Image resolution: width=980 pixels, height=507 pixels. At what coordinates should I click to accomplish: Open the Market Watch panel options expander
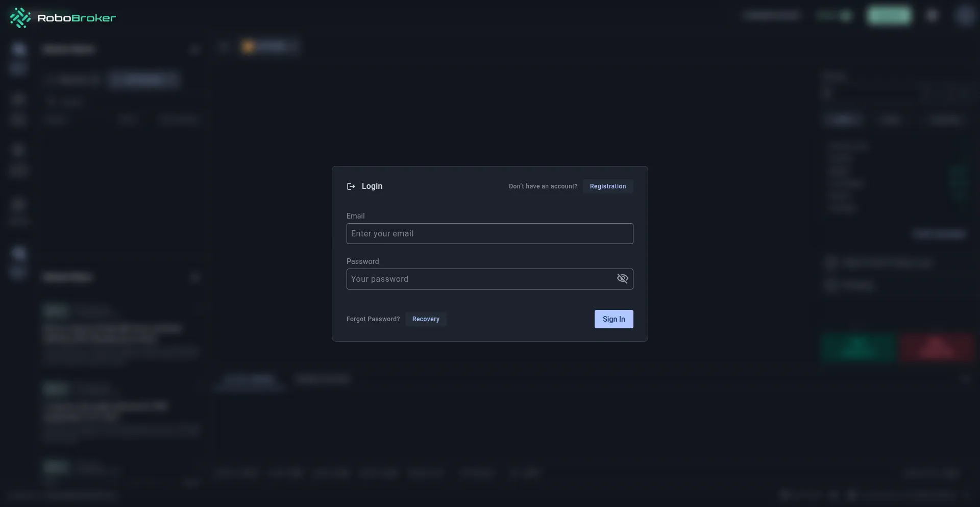(195, 49)
